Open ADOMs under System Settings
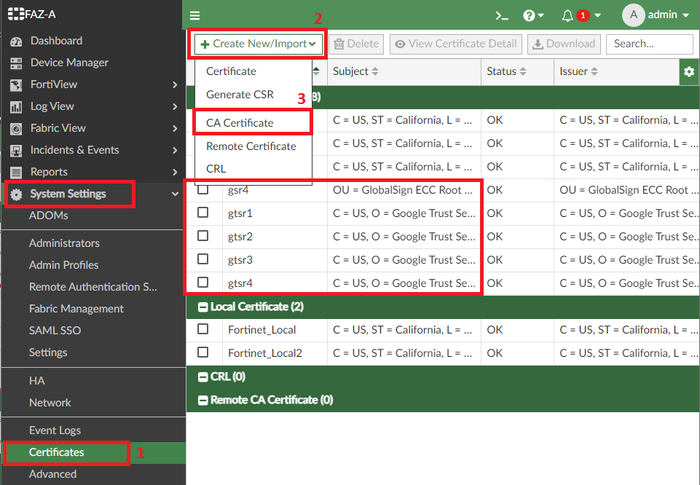Viewport: 700px width, 485px height. click(49, 216)
